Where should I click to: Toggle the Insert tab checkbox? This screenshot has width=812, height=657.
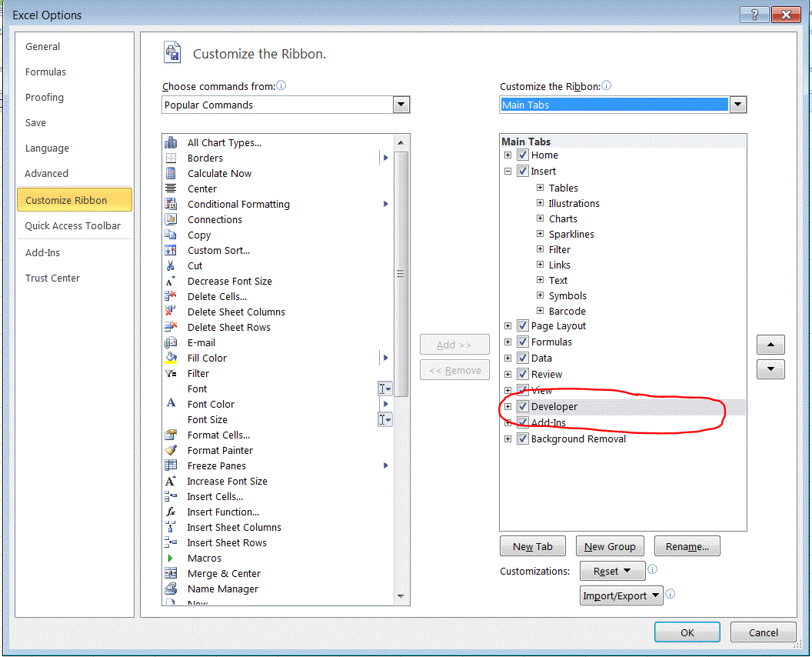click(523, 171)
